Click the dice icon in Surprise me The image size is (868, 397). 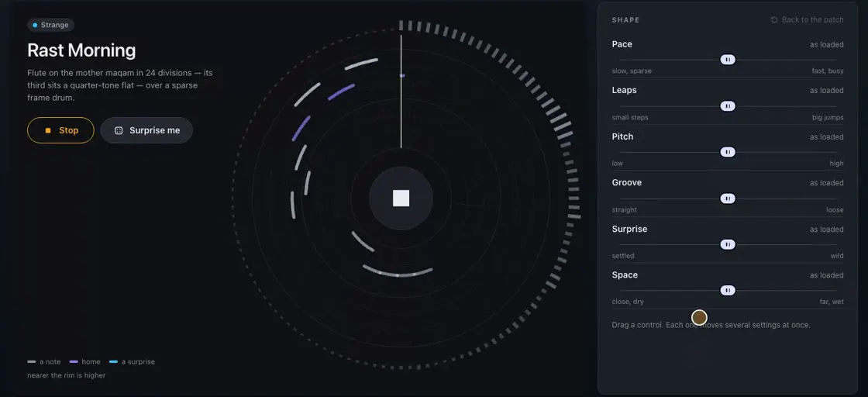click(x=119, y=131)
